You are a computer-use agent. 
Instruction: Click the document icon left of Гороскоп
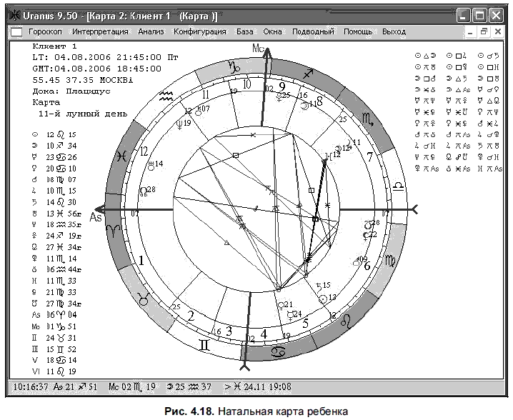tap(16, 32)
